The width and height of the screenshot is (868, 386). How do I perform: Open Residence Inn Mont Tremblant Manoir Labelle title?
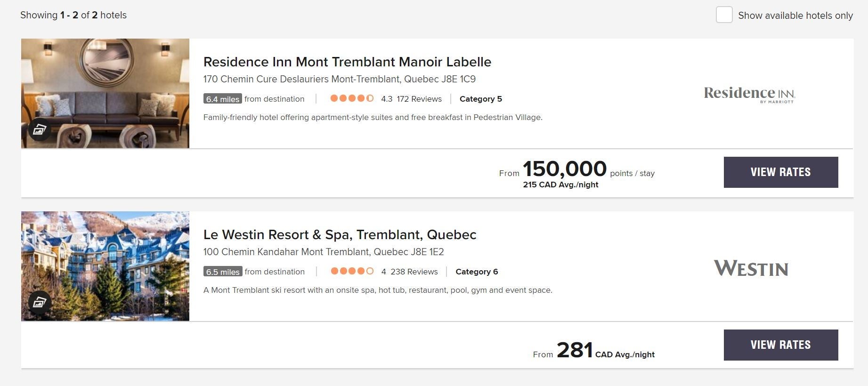click(347, 62)
